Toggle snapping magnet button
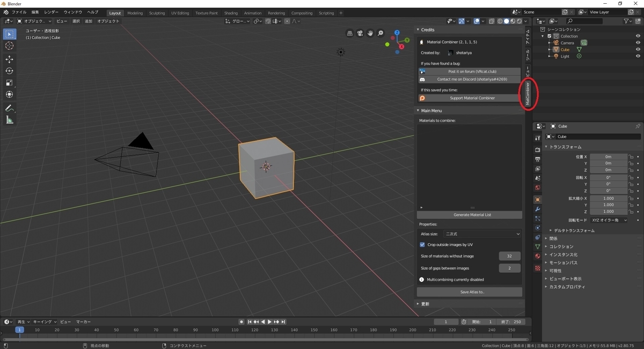 [268, 21]
